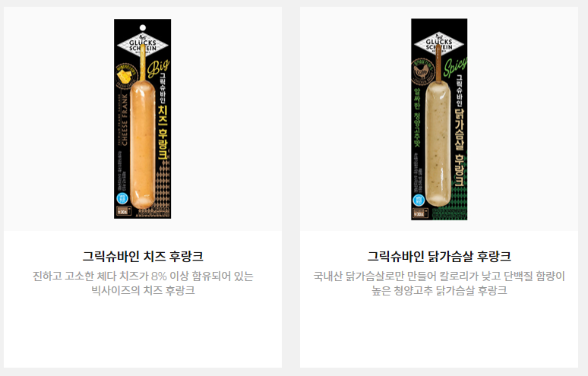This screenshot has width=588, height=376.
Task: Click the chicken emblem on right package
Action: click(422, 72)
